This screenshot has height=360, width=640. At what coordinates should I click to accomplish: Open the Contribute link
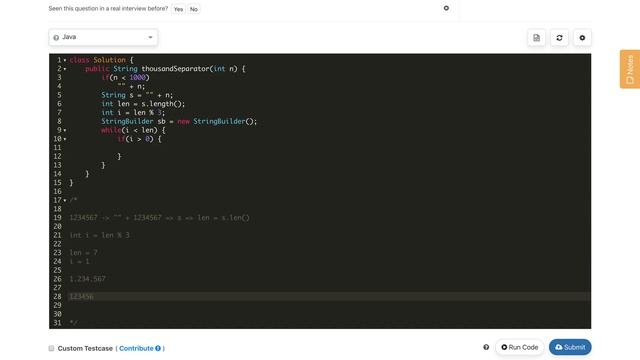click(x=136, y=348)
